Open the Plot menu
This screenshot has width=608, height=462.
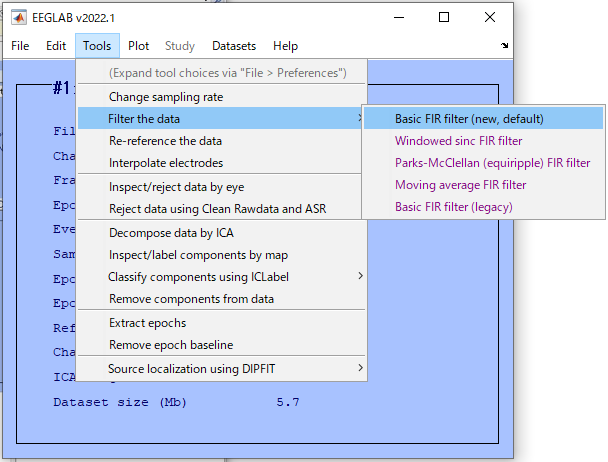[x=138, y=46]
